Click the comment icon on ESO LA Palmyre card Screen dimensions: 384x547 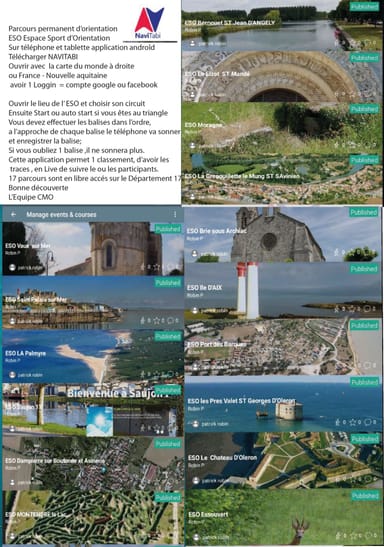[170, 374]
